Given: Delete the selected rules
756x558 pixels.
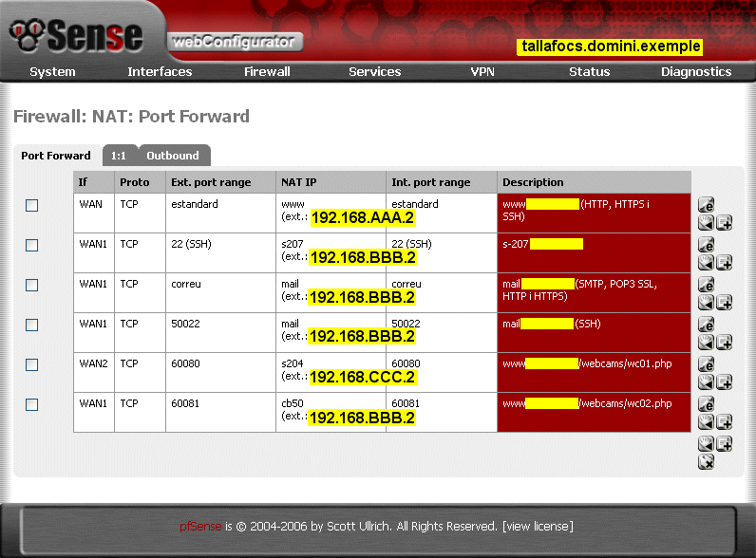Looking at the screenshot, I should point(706,462).
